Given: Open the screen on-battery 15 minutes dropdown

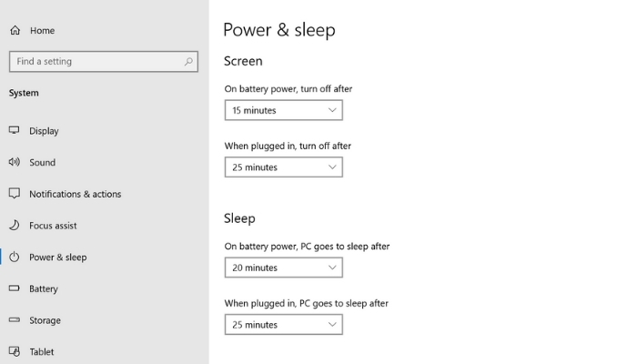Looking at the screenshot, I should point(284,110).
